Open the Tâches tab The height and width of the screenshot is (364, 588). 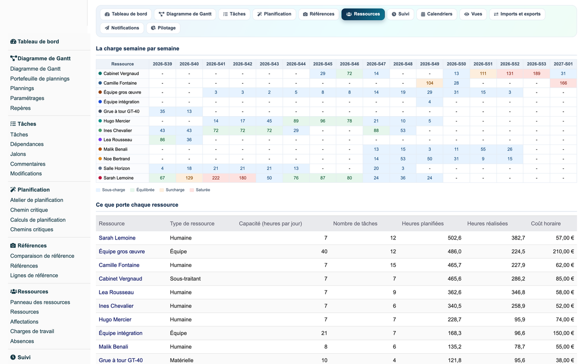(234, 14)
